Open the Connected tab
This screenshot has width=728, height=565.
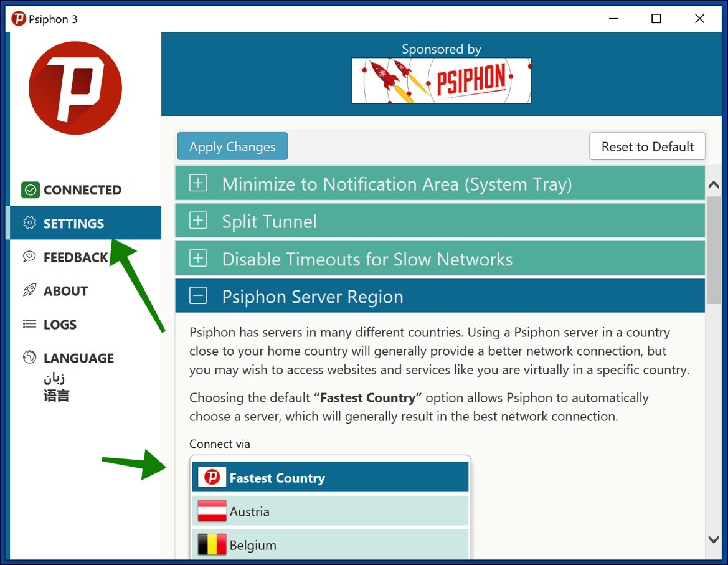[x=85, y=190]
